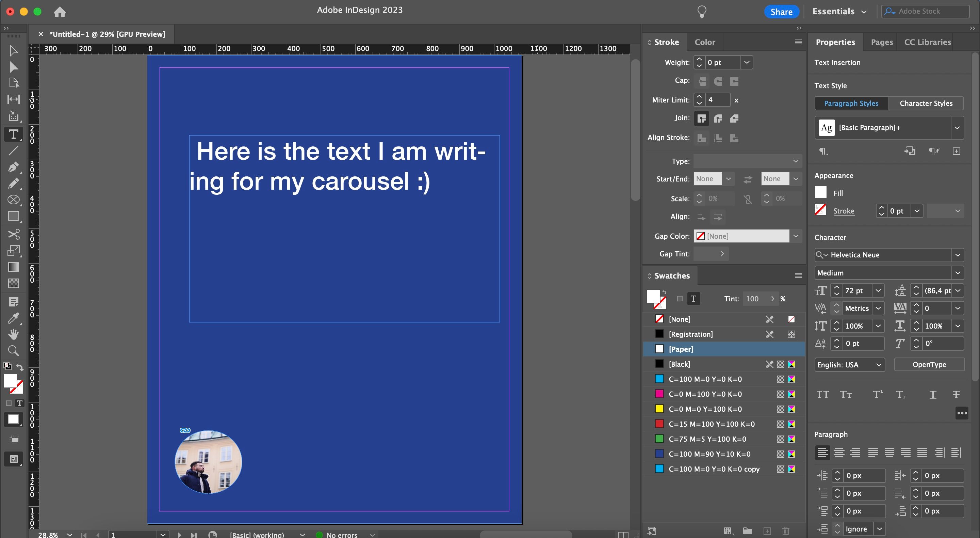Screen dimensions: 980x538
Task: Toggle underline formatting
Action: [932, 394]
